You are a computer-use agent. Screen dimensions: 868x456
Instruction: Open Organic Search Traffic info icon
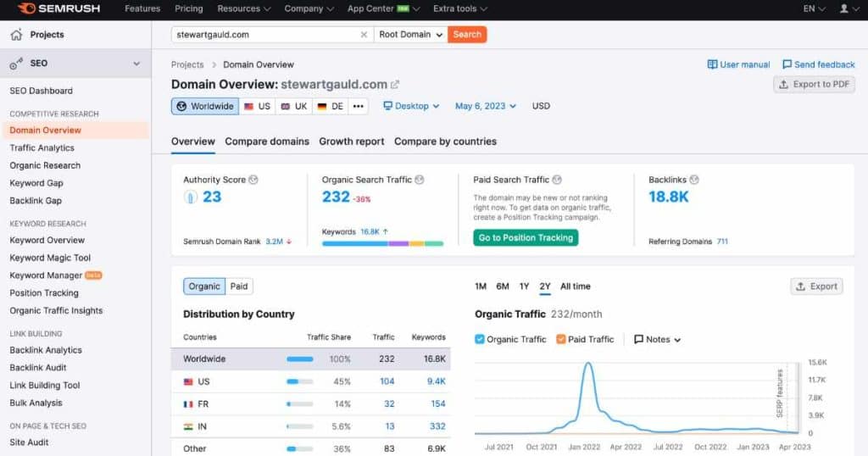click(420, 180)
